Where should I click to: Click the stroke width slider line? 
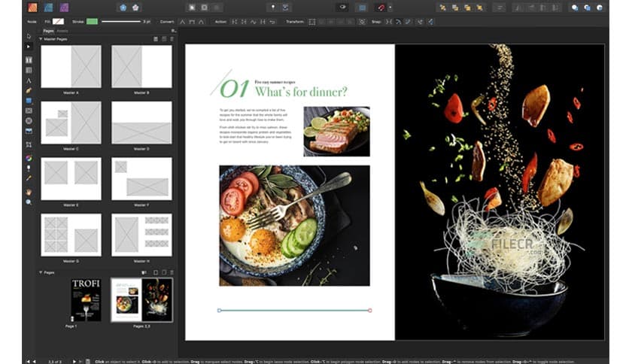pos(120,21)
